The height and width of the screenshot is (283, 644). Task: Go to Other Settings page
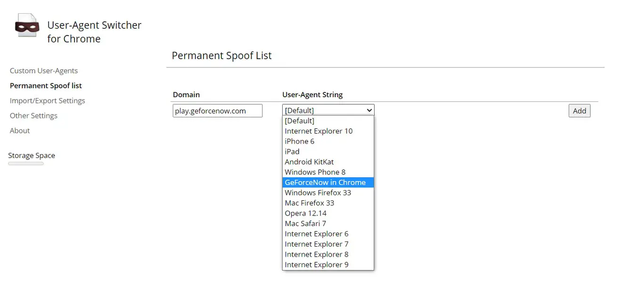33,116
